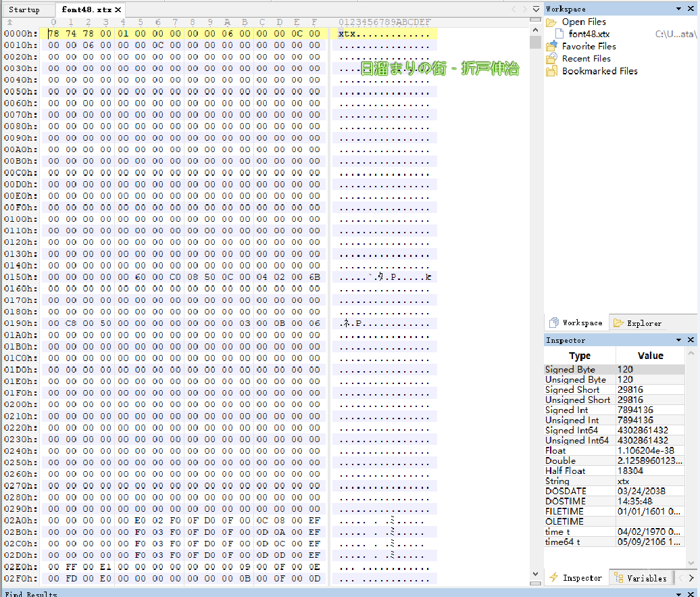This screenshot has height=597, width=700.
Task: Click hex editor scrollbar down arrow
Action: tap(535, 574)
